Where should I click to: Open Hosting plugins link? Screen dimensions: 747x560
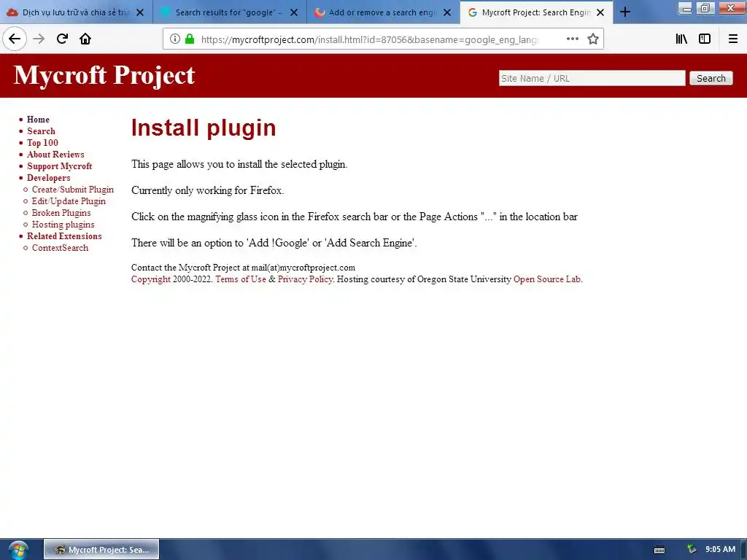(x=63, y=225)
